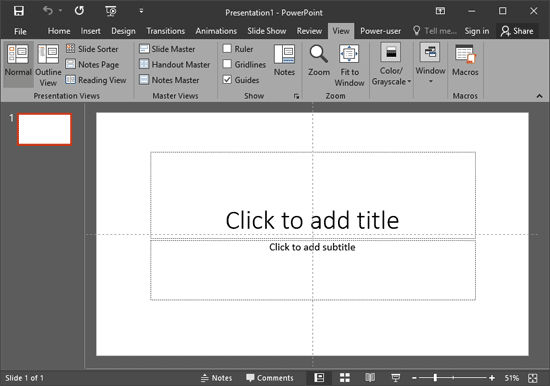The image size is (550, 386).
Task: Switch to the Home tab
Action: 59,31
